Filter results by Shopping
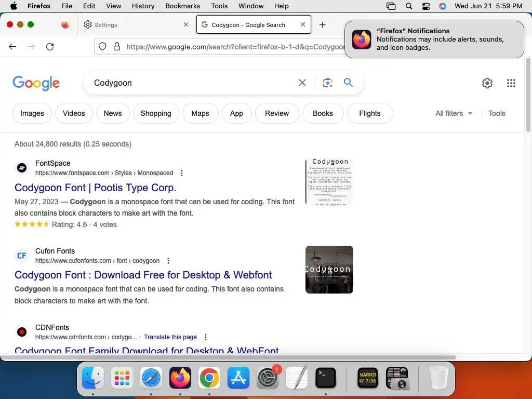This screenshot has height=399, width=532. 156,113
